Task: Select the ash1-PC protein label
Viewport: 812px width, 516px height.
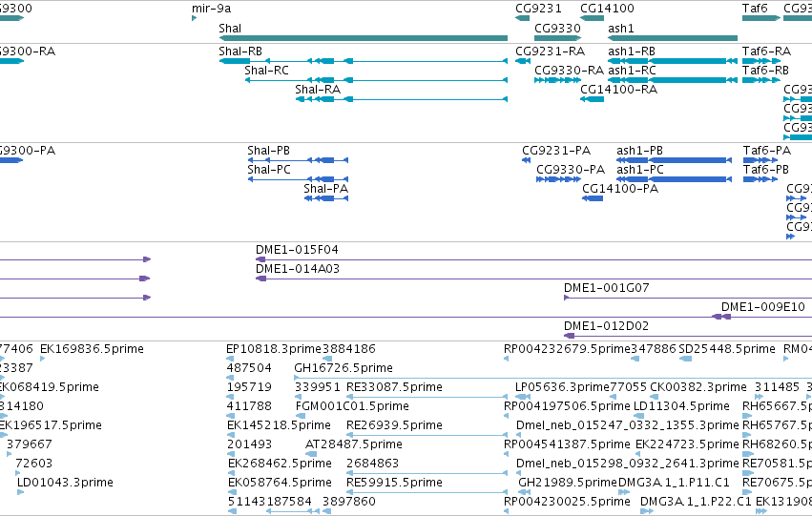Action: click(640, 170)
